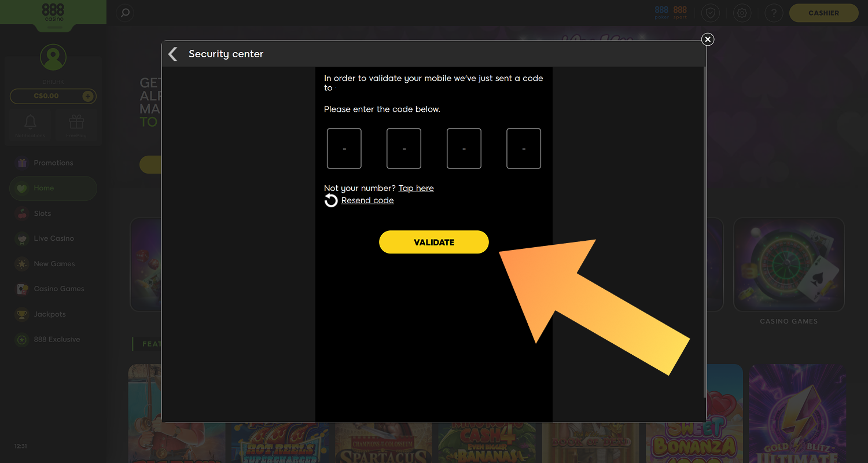
Task: Open the profile avatar icon
Action: pyautogui.click(x=53, y=56)
